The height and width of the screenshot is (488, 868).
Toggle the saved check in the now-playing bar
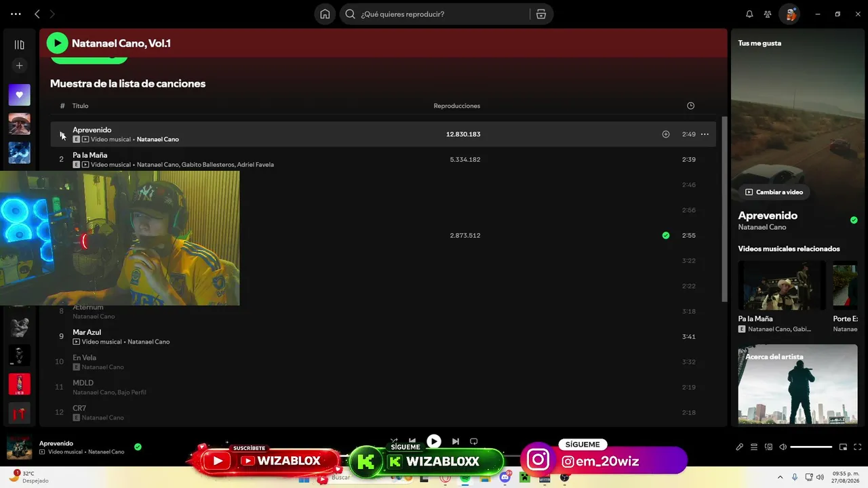[138, 447]
